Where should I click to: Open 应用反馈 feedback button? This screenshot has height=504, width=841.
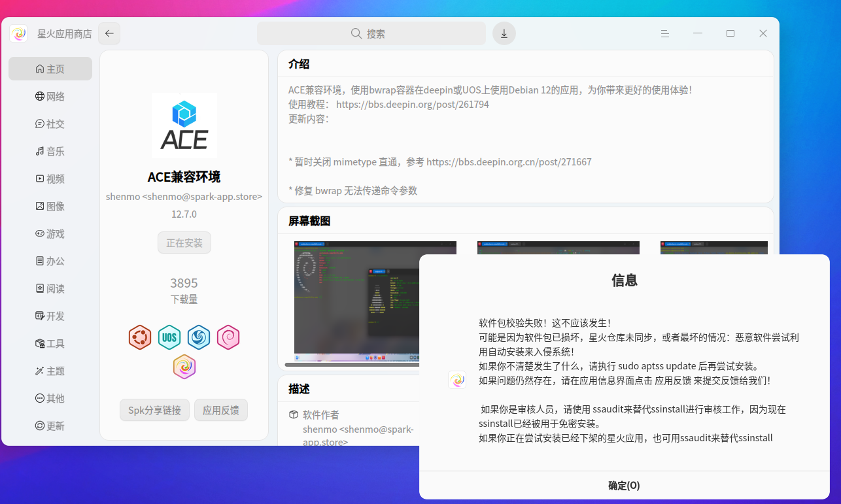(221, 410)
